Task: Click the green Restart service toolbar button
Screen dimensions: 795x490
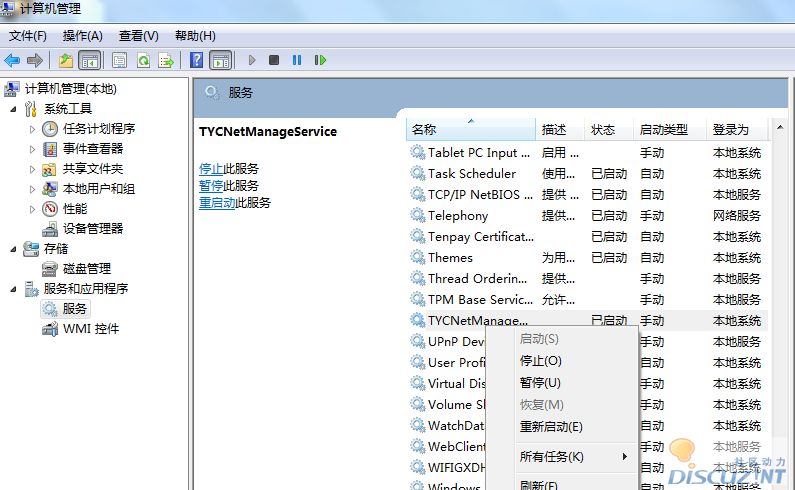Action: pyautogui.click(x=320, y=60)
